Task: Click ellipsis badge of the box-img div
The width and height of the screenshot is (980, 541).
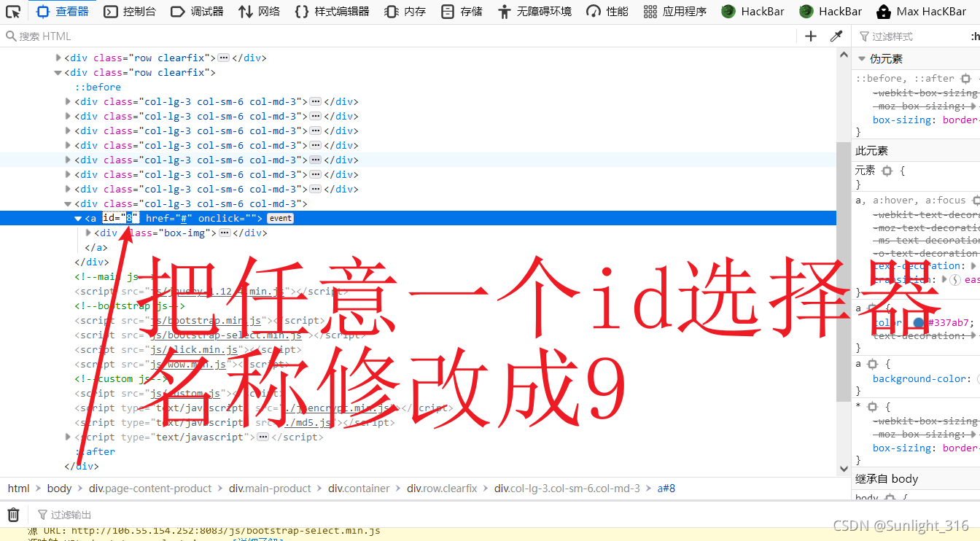Action: 225,233
